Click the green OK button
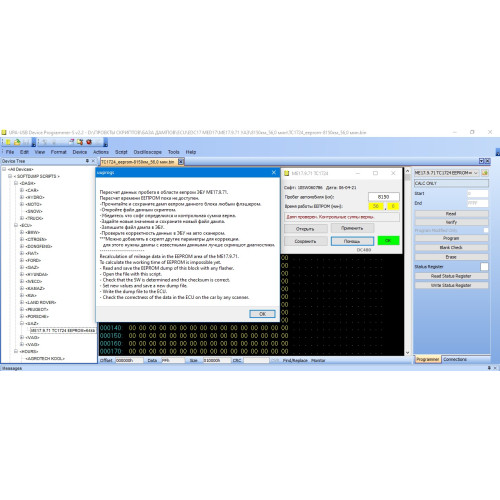The height and width of the screenshot is (500, 500). coord(388,240)
